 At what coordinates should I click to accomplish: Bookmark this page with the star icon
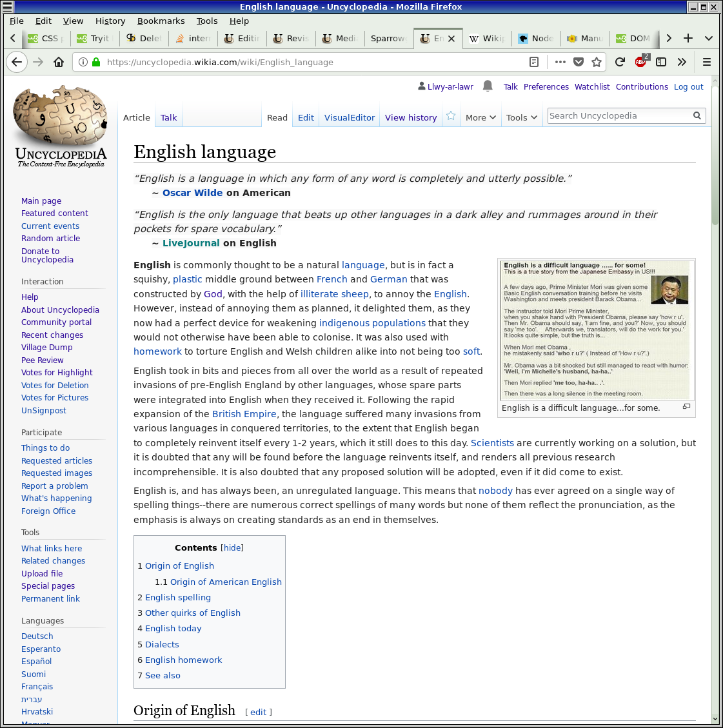point(597,62)
